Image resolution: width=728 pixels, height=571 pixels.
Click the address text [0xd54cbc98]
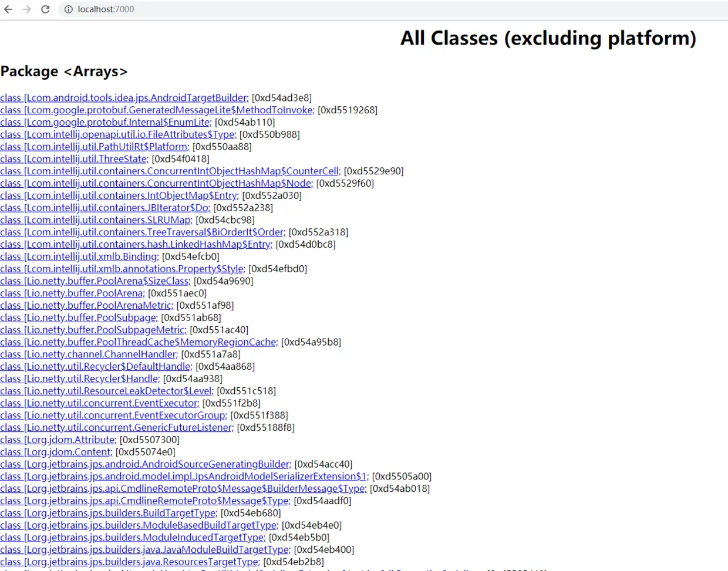(x=225, y=220)
